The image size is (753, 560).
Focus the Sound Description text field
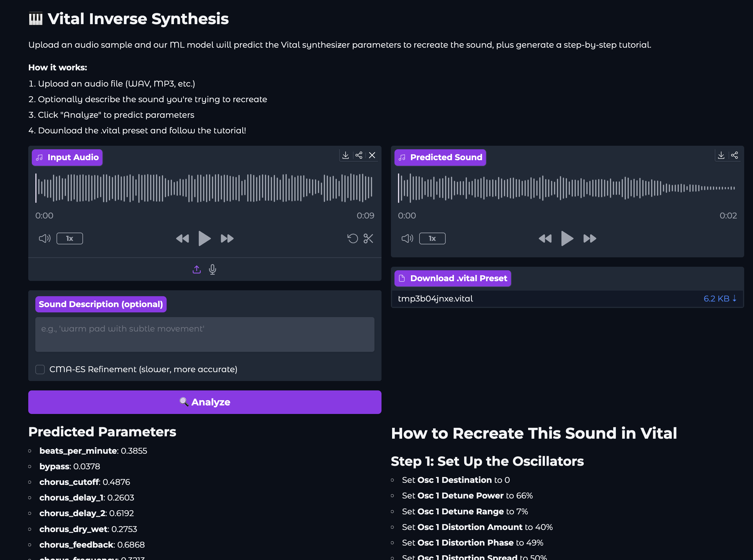tap(205, 334)
